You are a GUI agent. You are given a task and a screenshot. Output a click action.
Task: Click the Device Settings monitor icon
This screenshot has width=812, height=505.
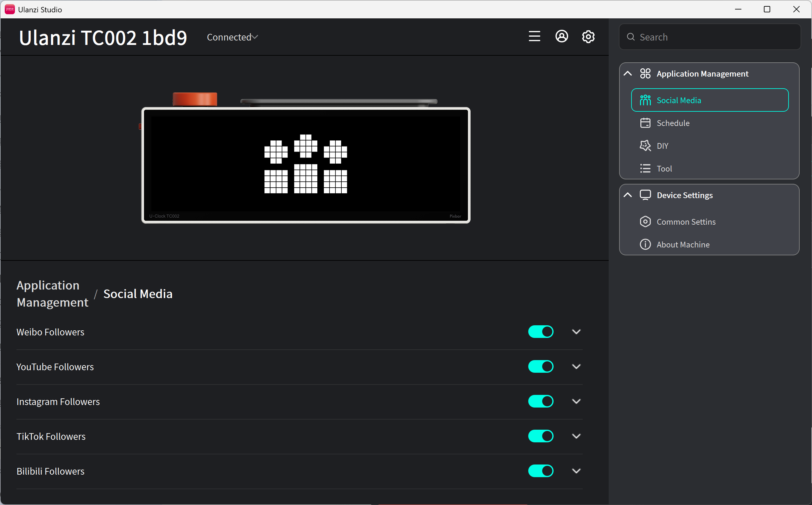pos(645,195)
